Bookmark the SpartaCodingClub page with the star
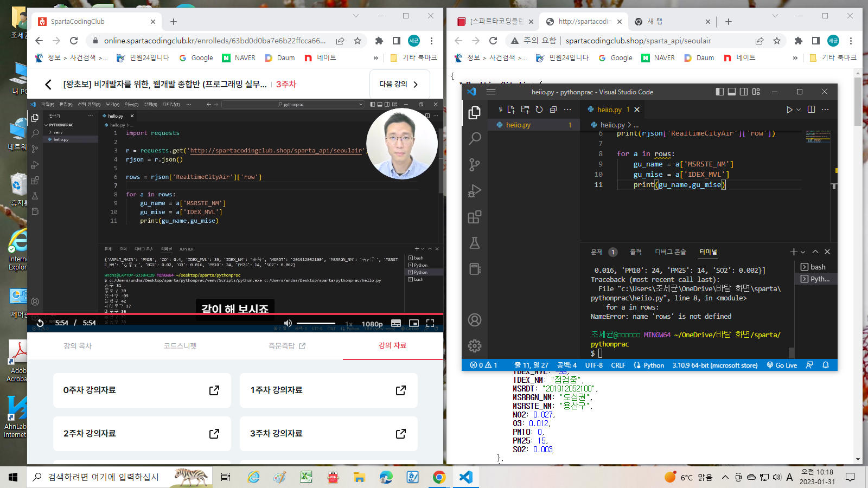The image size is (868, 488). pyautogui.click(x=358, y=41)
